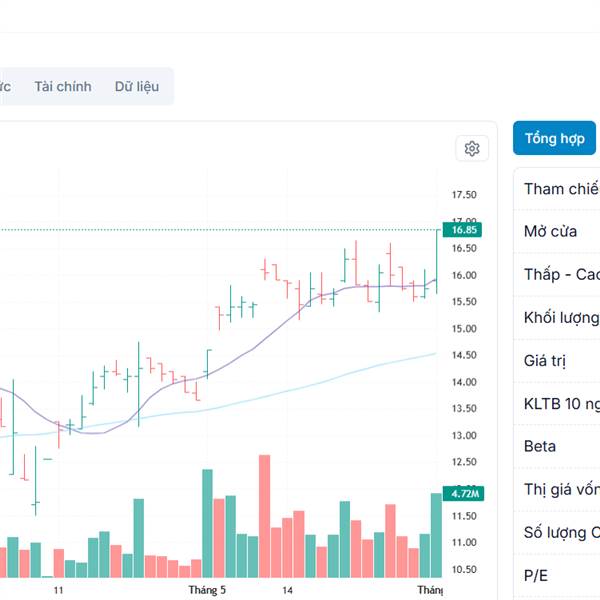The height and width of the screenshot is (600, 600).
Task: Click the Tháng 5 time axis label
Action: (208, 591)
